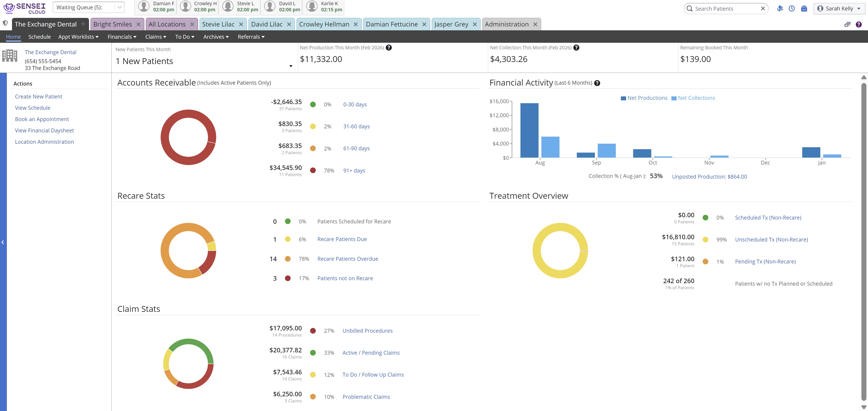This screenshot has width=868, height=411.
Task: Click the shield icon left of tabs
Action: 5,23
